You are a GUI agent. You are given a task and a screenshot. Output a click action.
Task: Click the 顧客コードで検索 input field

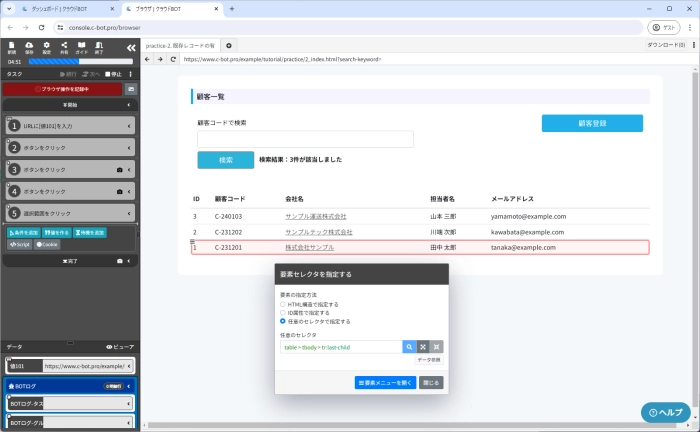pos(305,139)
